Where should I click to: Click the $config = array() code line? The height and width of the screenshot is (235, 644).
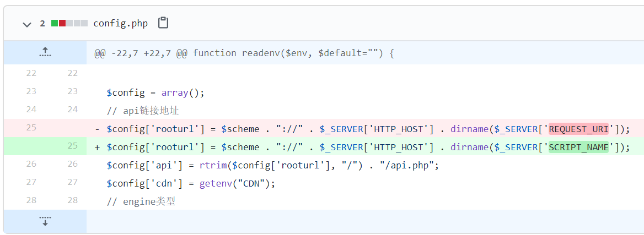(155, 92)
